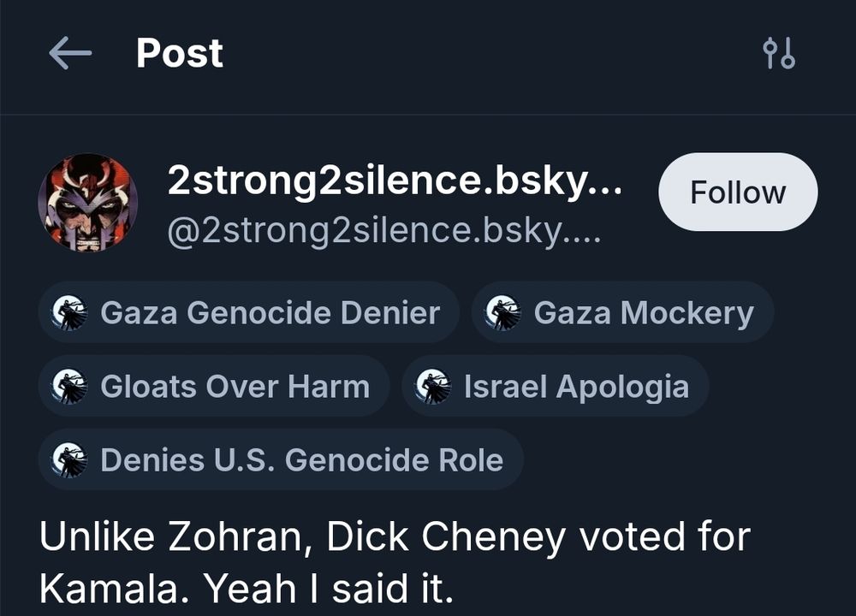Screen dimensions: 856x616
Task: Click labeler icon on Gloats Over Harm
Action: 69,387
